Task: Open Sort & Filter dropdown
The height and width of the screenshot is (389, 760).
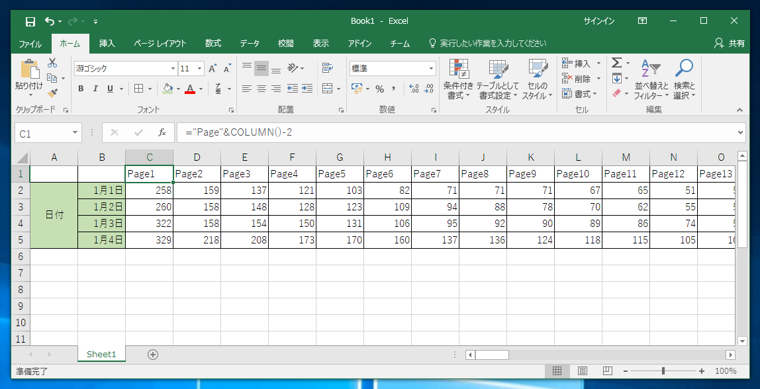Action: click(x=651, y=79)
